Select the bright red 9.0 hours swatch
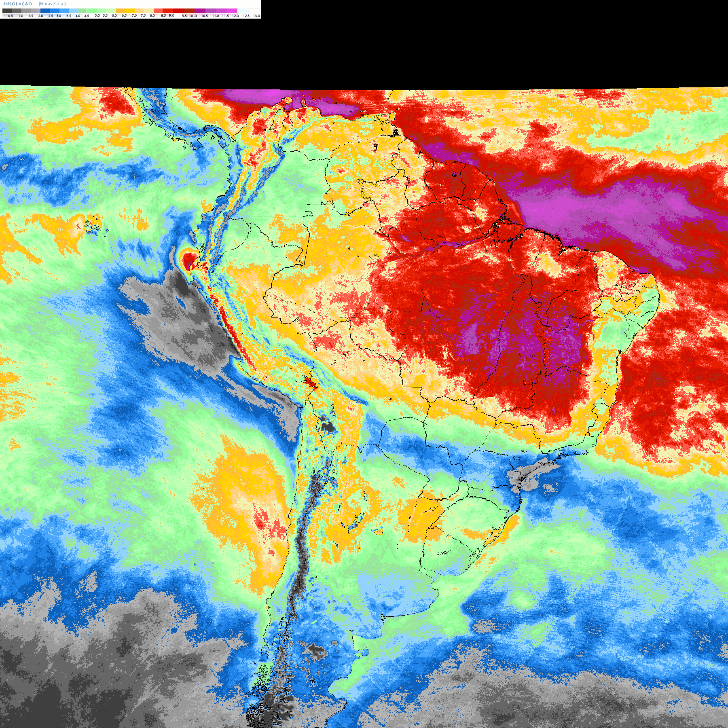This screenshot has height=728, width=728. click(x=168, y=11)
